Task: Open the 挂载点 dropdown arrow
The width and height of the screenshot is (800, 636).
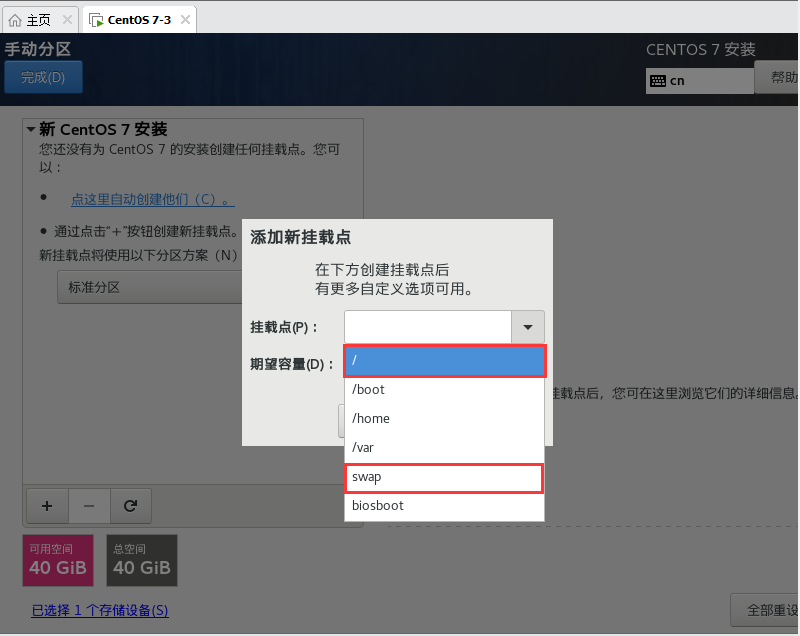Action: 528,327
